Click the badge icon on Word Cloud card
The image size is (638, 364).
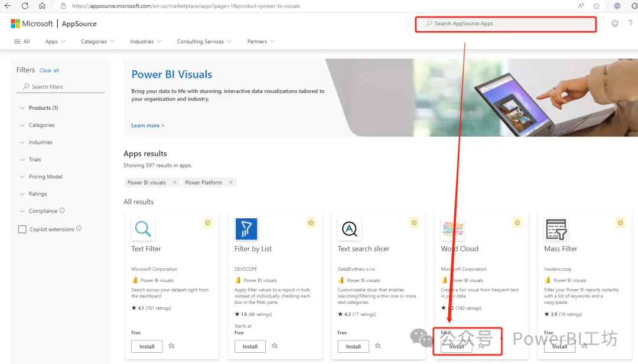coord(517,222)
